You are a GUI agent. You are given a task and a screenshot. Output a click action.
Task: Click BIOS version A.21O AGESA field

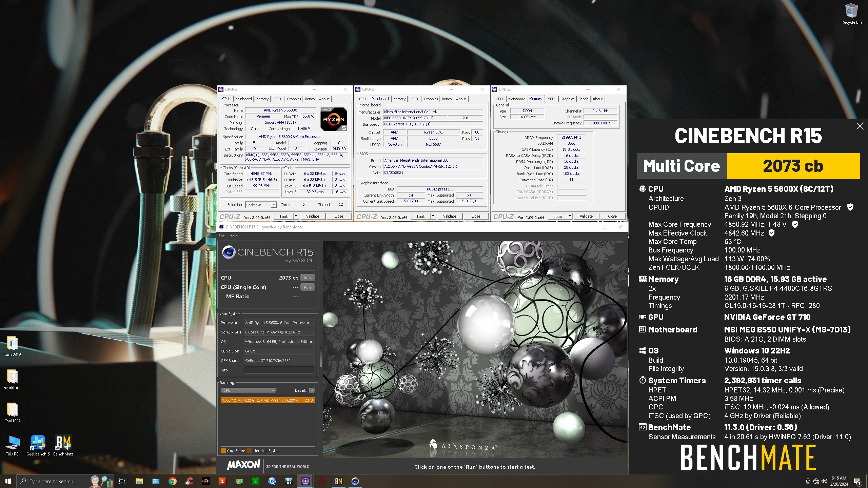433,166
